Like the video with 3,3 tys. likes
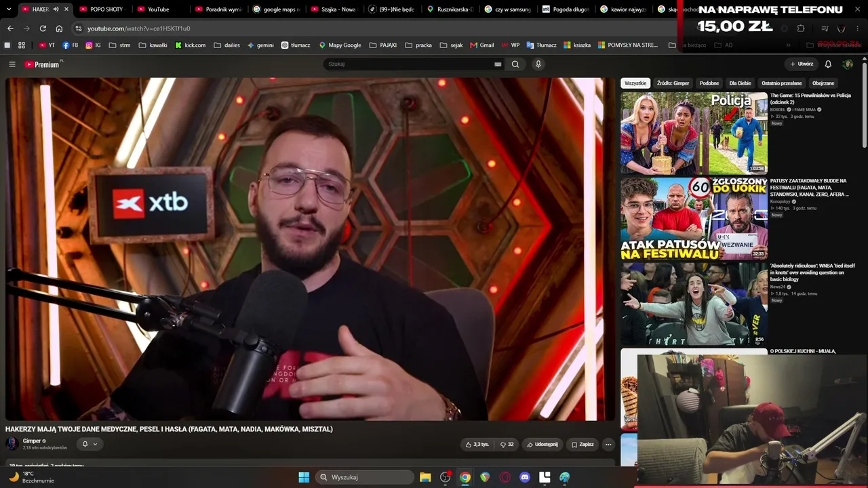 [x=477, y=445]
